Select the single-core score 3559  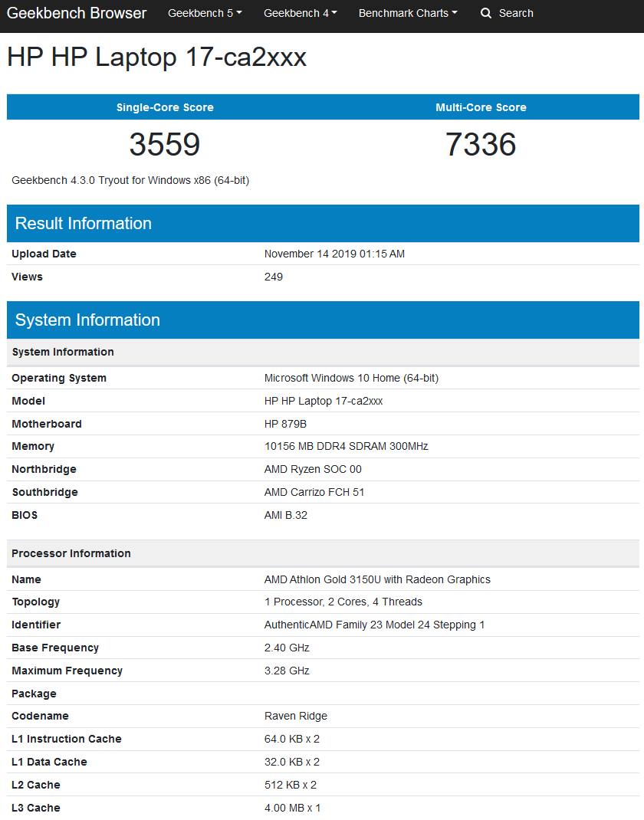coord(165,144)
